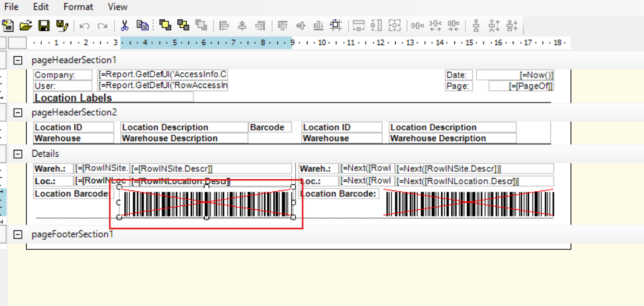Open a report file with folder icon
This screenshot has height=306, width=644.
click(x=26, y=26)
